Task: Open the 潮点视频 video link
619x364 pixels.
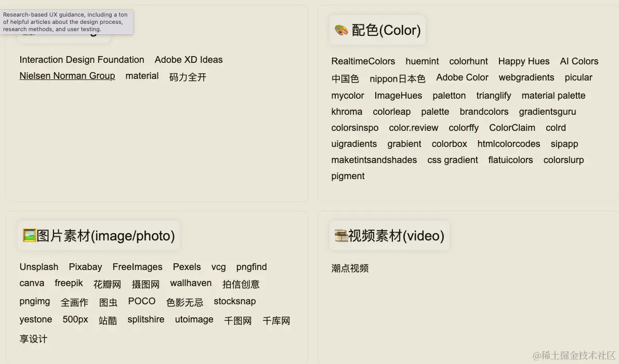Action: [350, 268]
